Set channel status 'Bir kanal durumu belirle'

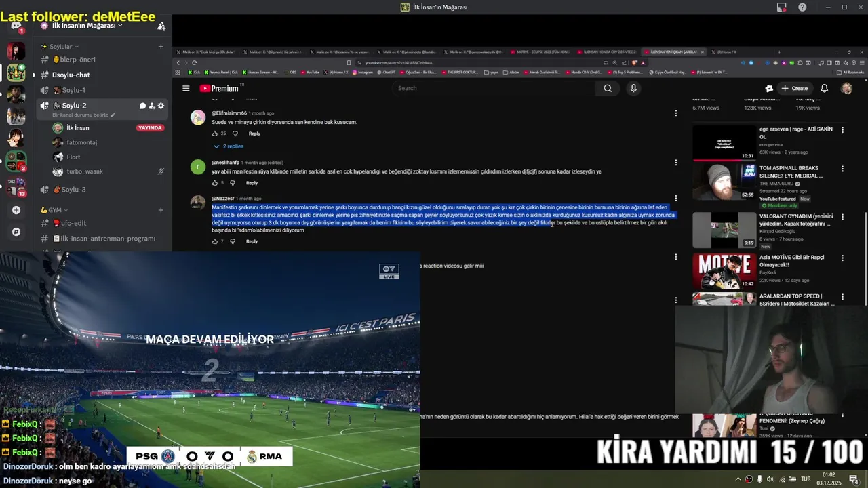click(x=83, y=115)
